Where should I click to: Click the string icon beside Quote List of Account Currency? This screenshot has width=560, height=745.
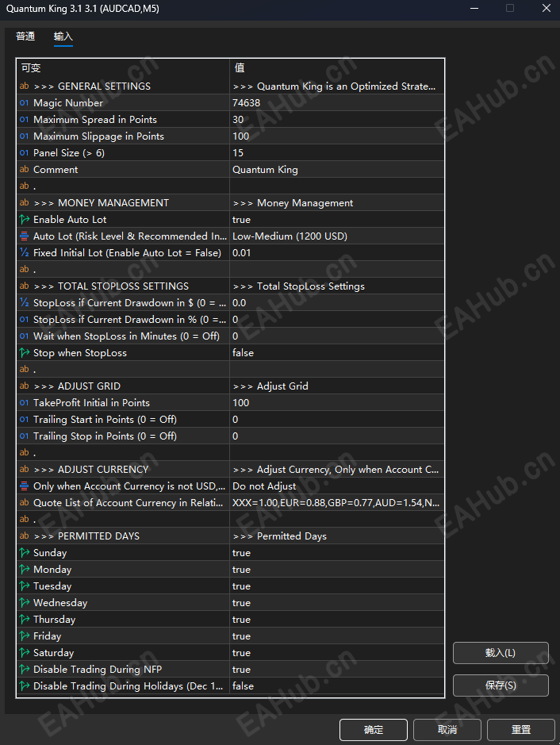tap(25, 502)
